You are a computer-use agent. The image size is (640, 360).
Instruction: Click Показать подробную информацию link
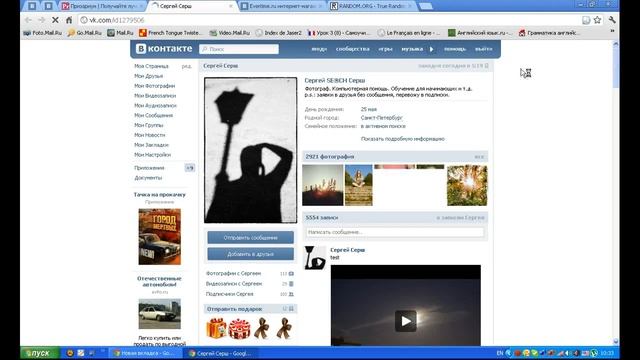click(x=402, y=139)
